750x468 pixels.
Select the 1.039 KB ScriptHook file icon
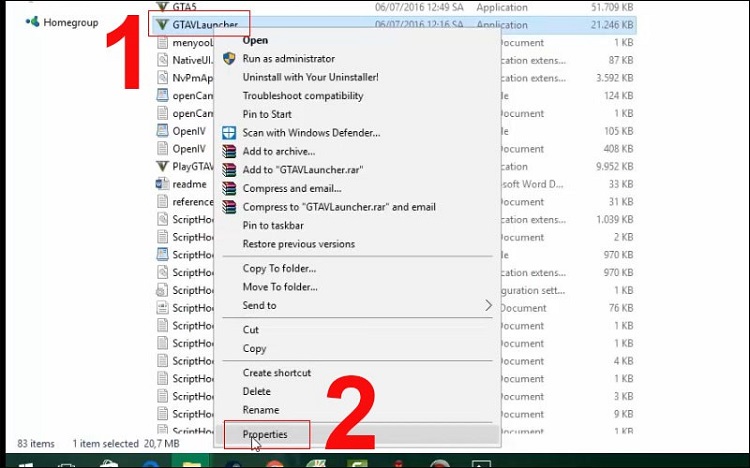tap(163, 219)
